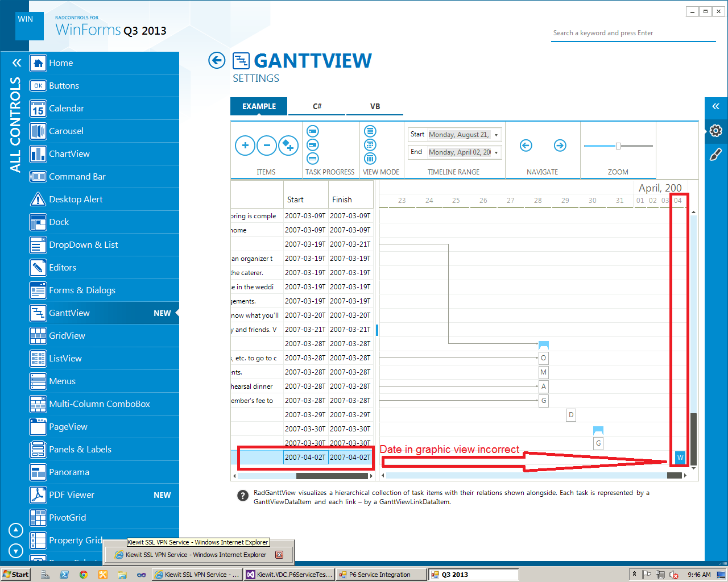The width and height of the screenshot is (728, 582).
Task: Navigate the timeline left
Action: (526, 145)
